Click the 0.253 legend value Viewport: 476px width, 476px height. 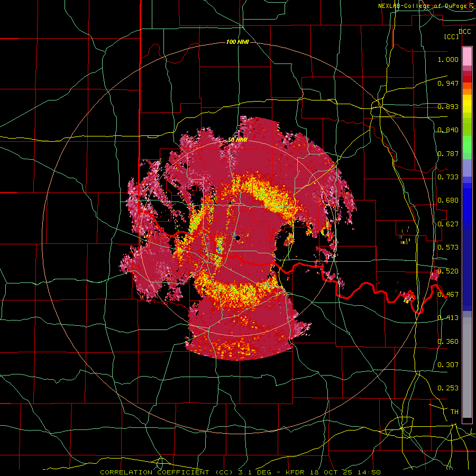point(448,388)
